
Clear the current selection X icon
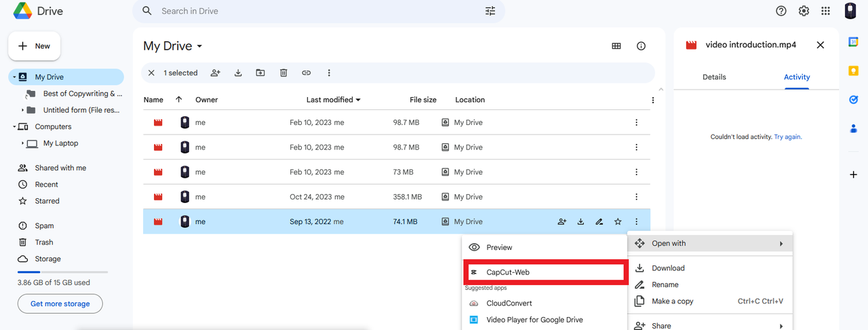(151, 73)
